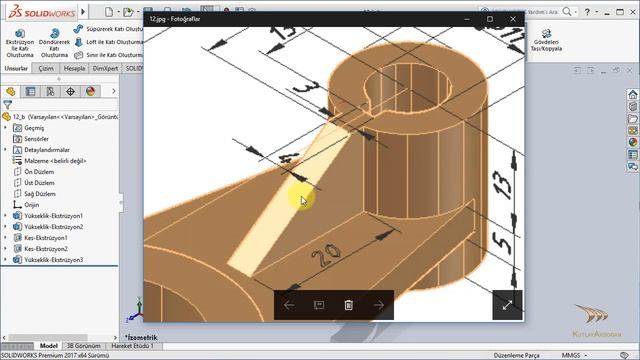Open Appearances color ball task pane icon
Image resolution: width=640 pixels, height=360 pixels.
click(x=633, y=142)
